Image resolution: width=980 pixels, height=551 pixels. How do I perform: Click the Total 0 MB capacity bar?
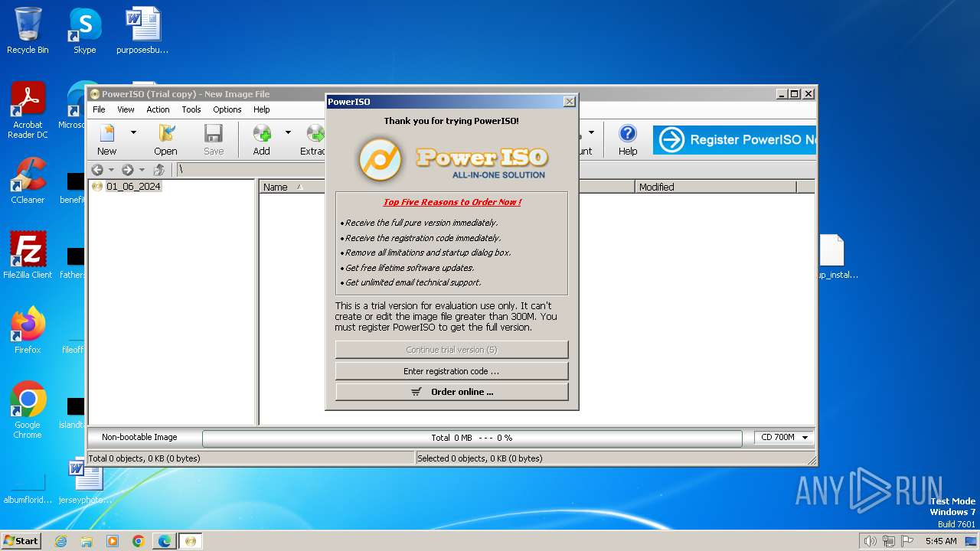tap(472, 438)
